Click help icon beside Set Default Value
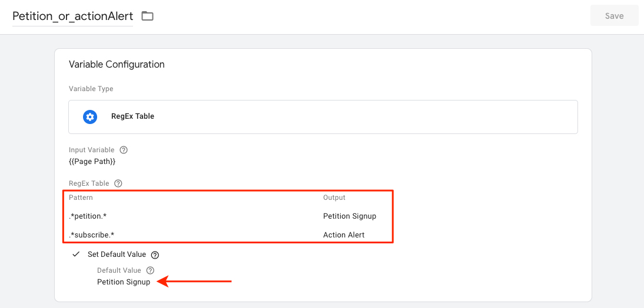 pyautogui.click(x=155, y=255)
